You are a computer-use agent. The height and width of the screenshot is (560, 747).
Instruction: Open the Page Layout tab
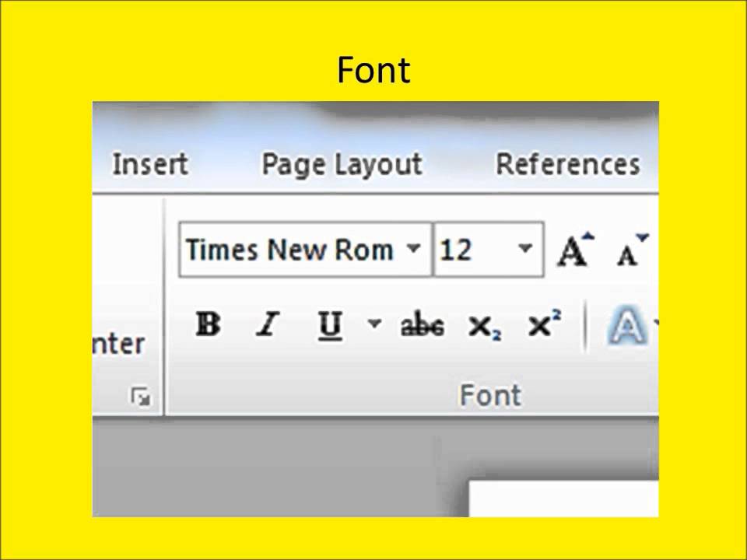(x=341, y=164)
